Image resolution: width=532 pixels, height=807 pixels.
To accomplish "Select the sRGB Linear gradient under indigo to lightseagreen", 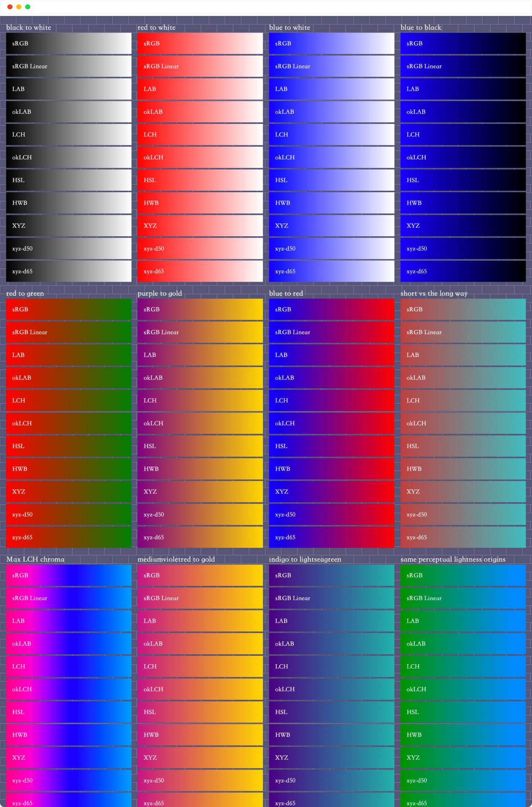I will tap(332, 598).
